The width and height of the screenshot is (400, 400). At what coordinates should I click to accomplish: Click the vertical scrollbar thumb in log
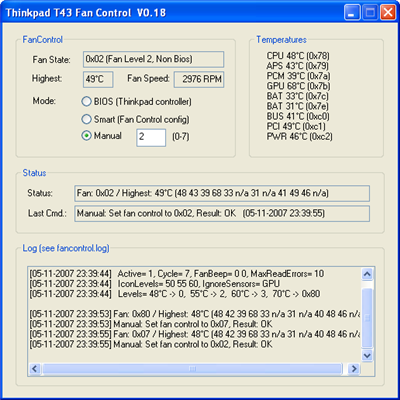coord(367,318)
